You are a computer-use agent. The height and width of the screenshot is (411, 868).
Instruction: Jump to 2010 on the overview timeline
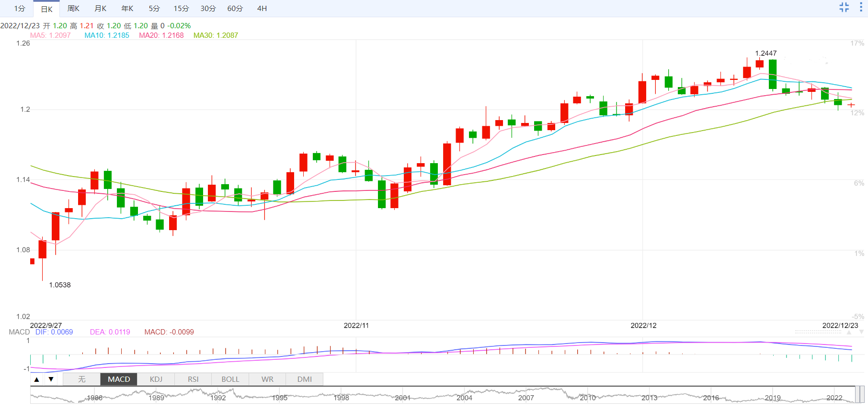tap(588, 398)
